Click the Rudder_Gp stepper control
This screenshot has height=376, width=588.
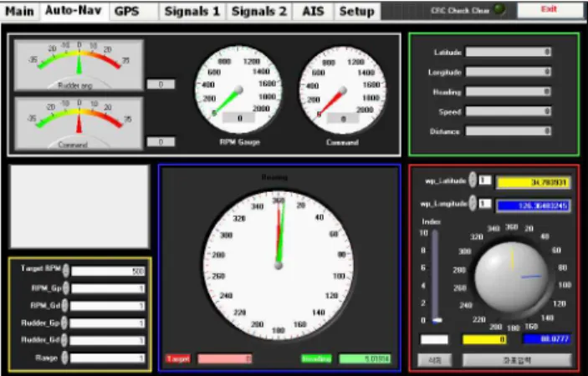(x=64, y=323)
